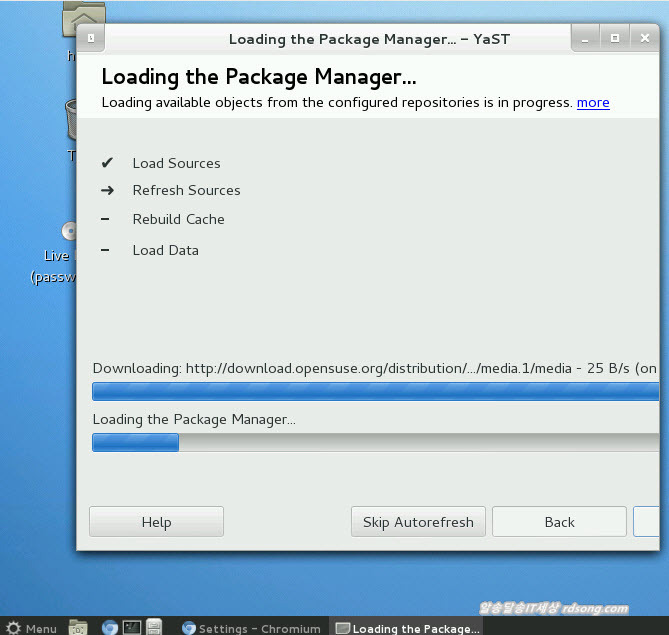
Task: Open the 'more' link in the header
Action: [593, 102]
